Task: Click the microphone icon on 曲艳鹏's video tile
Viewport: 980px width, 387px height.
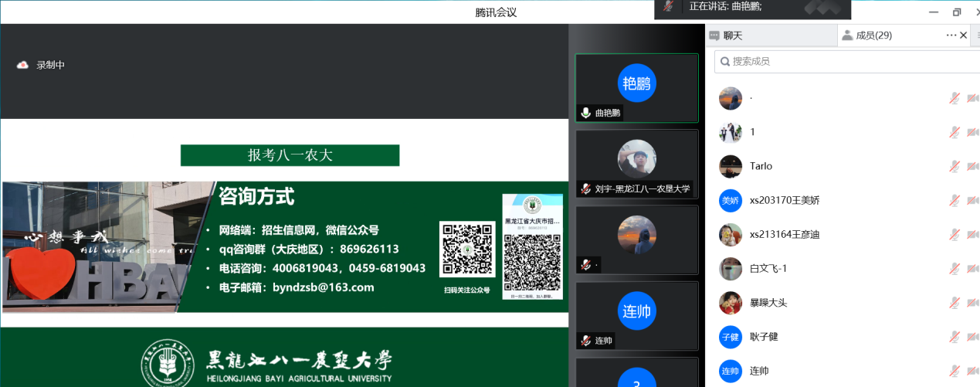Action: [586, 113]
